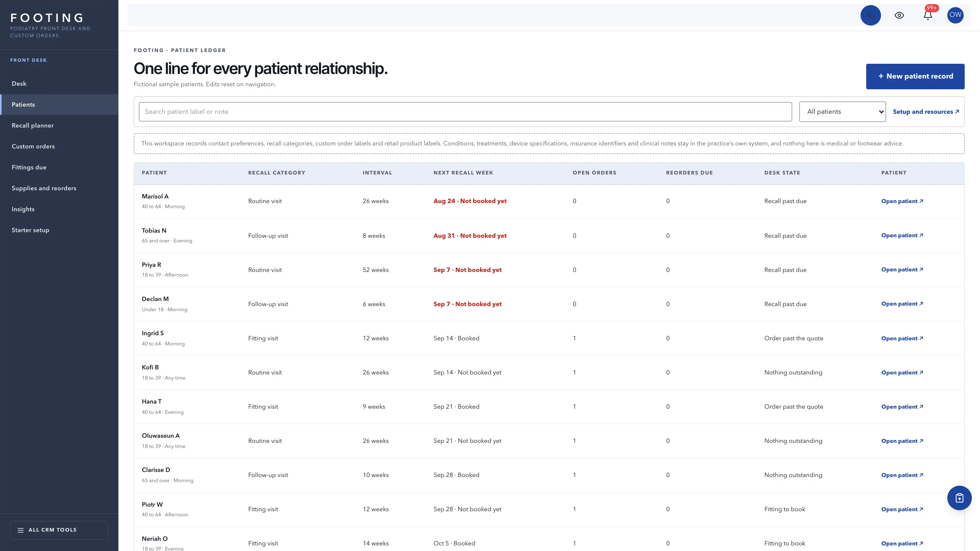Follow the Setup and resources link

coord(926,112)
